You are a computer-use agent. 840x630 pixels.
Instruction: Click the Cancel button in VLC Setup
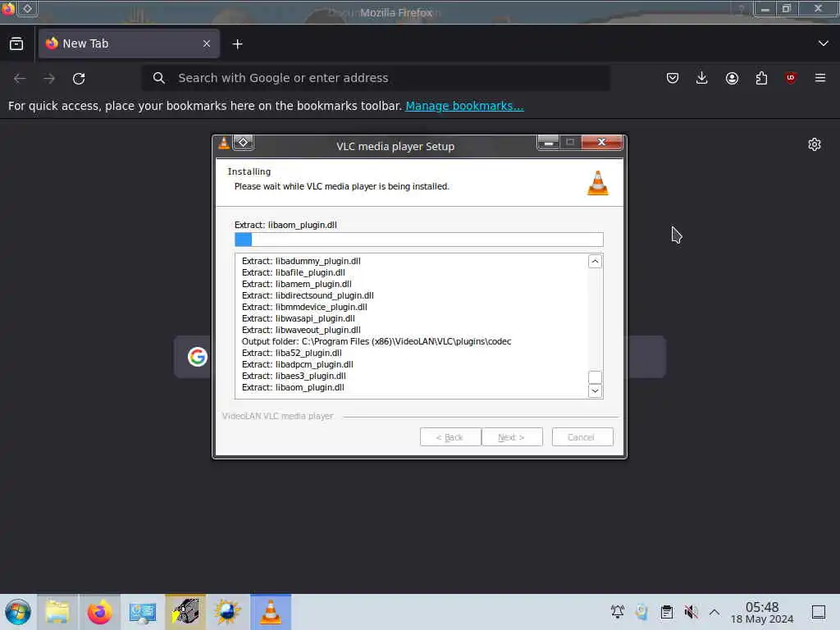tap(582, 437)
